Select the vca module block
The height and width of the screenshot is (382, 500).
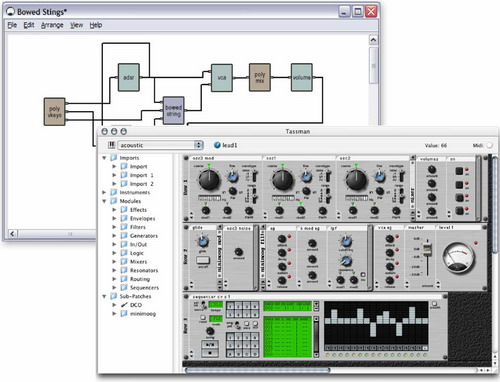pyautogui.click(x=222, y=78)
